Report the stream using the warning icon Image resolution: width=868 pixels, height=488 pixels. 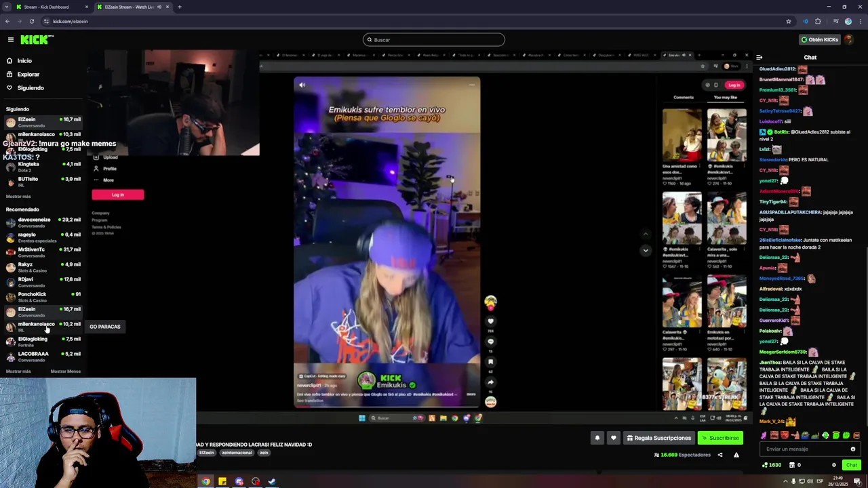(736, 455)
